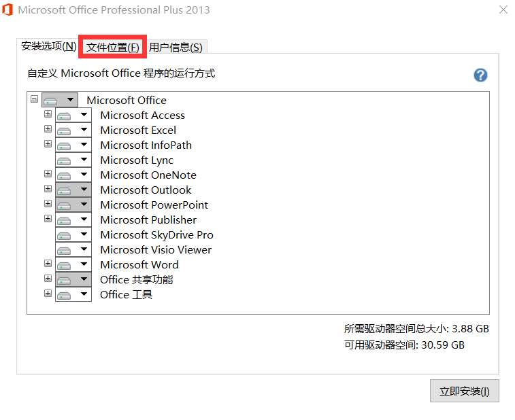The image size is (515, 420).
Task: Open install dropdown for Microsoft InfoPath
Action: tap(73, 145)
